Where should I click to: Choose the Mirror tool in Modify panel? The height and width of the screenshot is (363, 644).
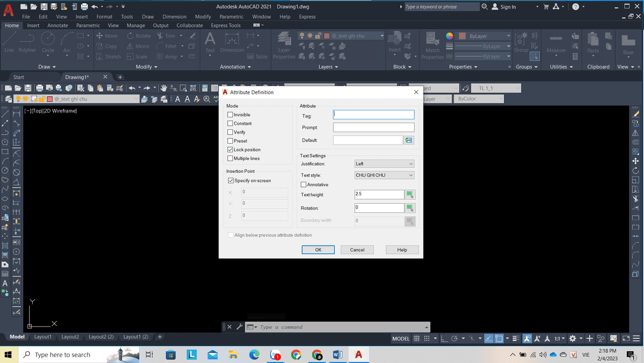[x=138, y=46]
